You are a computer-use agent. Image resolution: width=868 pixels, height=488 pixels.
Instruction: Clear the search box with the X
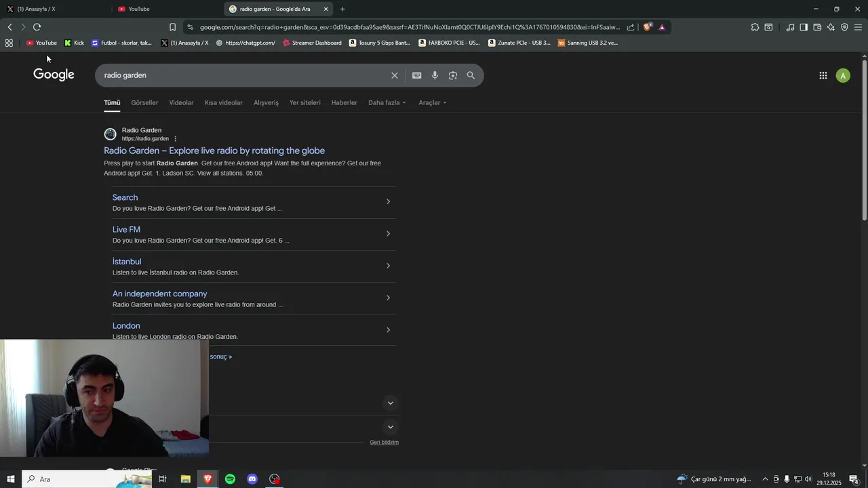tap(394, 75)
